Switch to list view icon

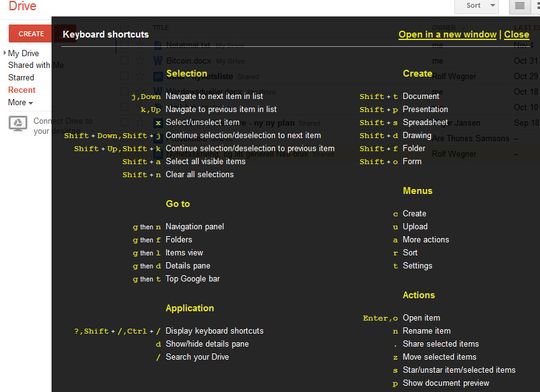520,6
